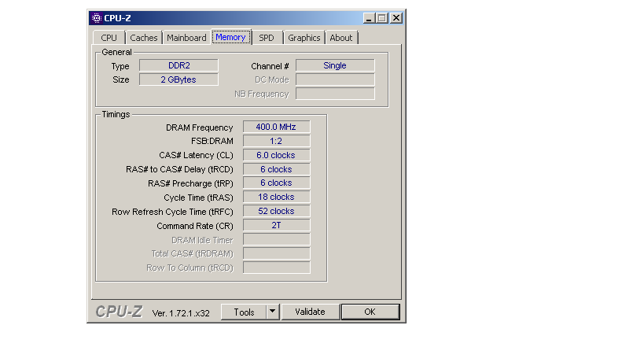This screenshot has width=644, height=362.
Task: Click the RAS# Precharge (tRP) label
Action: (x=190, y=183)
